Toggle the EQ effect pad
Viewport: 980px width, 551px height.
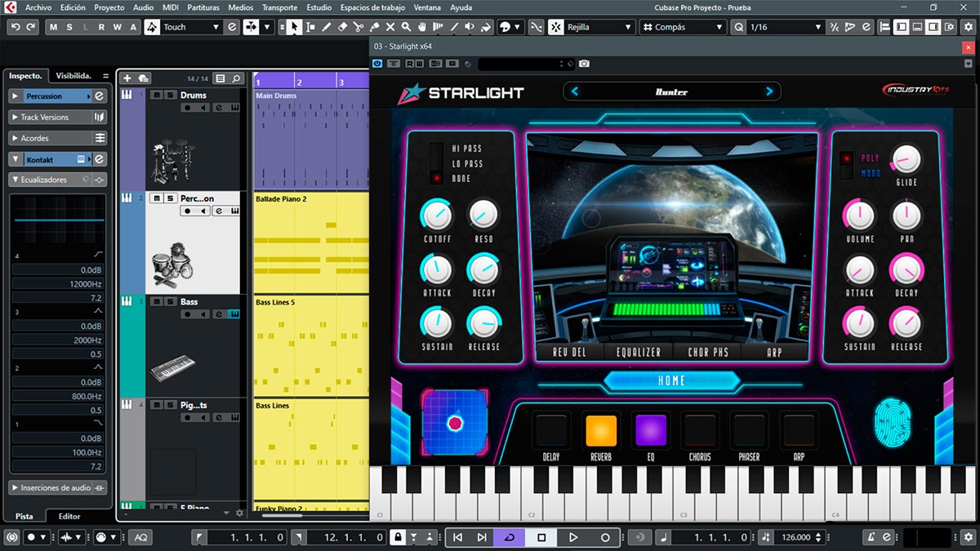tap(651, 430)
